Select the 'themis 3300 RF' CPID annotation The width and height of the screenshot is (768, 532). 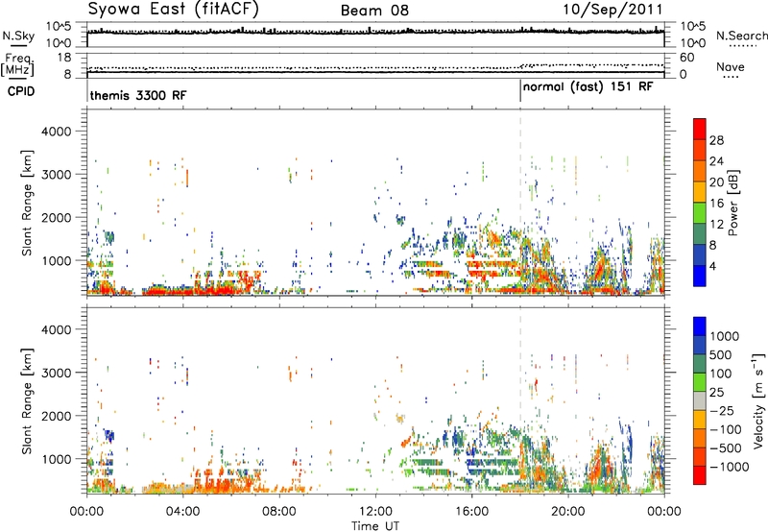(x=138, y=95)
